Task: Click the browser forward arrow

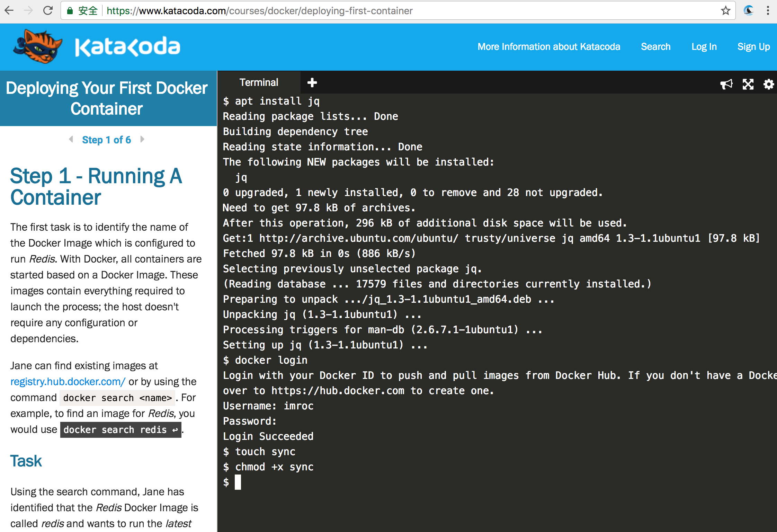Action: coord(28,11)
